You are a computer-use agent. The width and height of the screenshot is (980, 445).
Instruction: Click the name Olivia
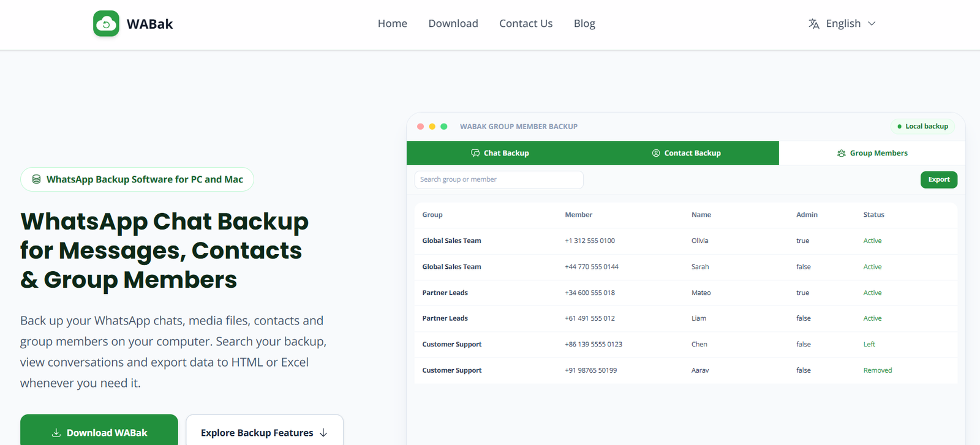(x=700, y=241)
